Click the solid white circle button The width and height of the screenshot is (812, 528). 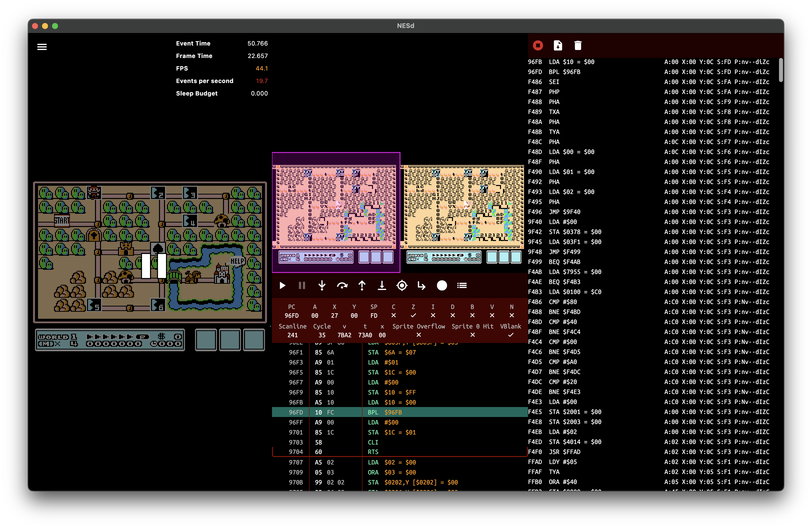442,285
